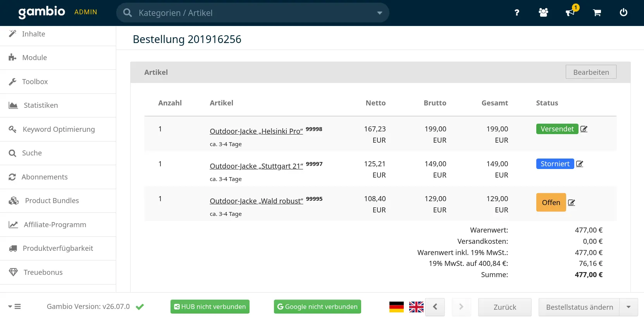644x319 pixels.
Task: Open the help question mark icon
Action: pyautogui.click(x=517, y=13)
